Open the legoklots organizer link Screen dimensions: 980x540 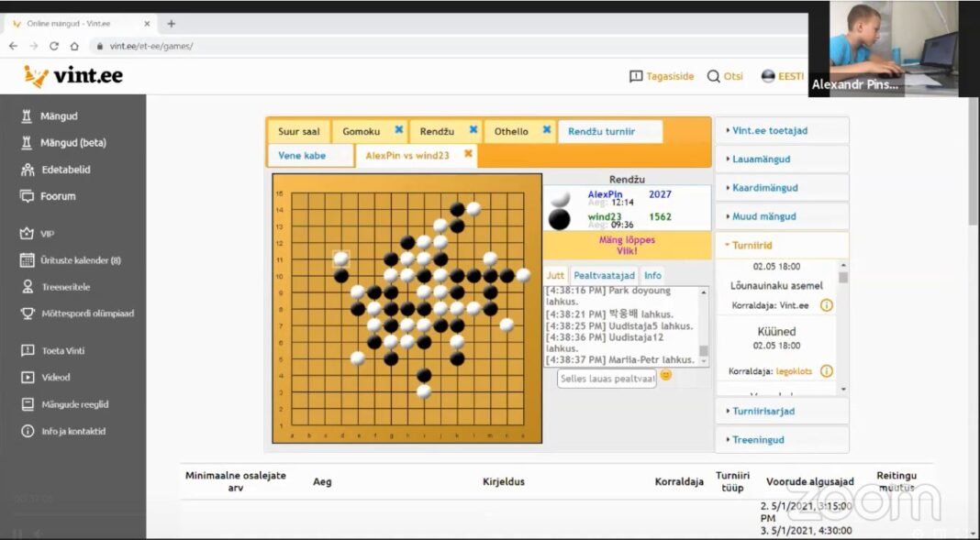coord(794,371)
